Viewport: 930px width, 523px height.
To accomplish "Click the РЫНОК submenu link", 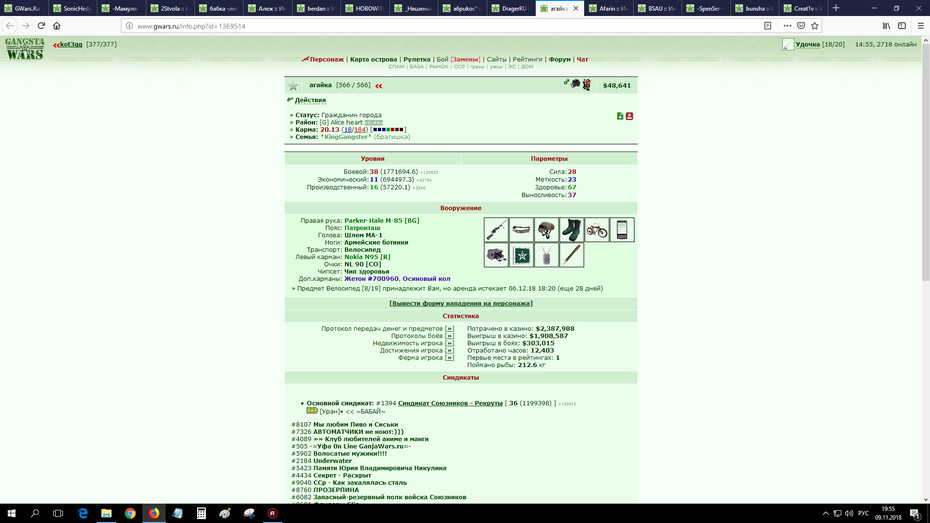I will (438, 67).
